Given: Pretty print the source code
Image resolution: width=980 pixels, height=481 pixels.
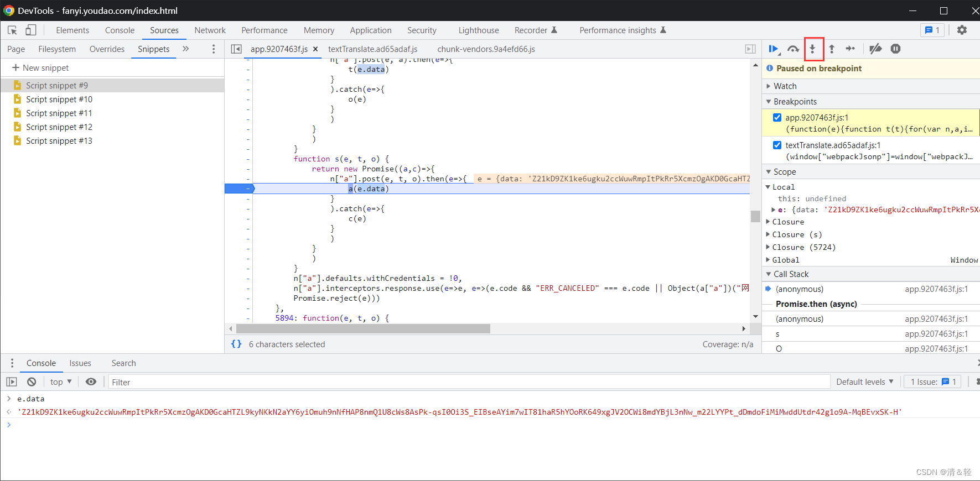Looking at the screenshot, I should click(236, 344).
